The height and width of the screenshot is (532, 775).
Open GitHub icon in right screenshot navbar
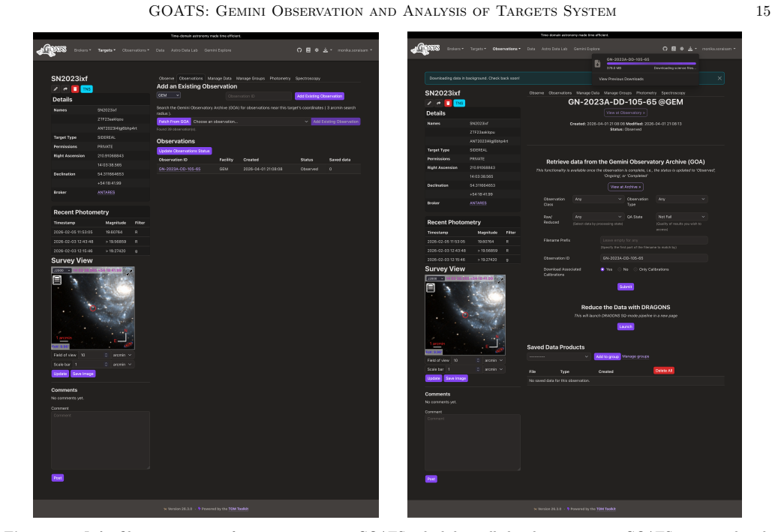[665, 49]
